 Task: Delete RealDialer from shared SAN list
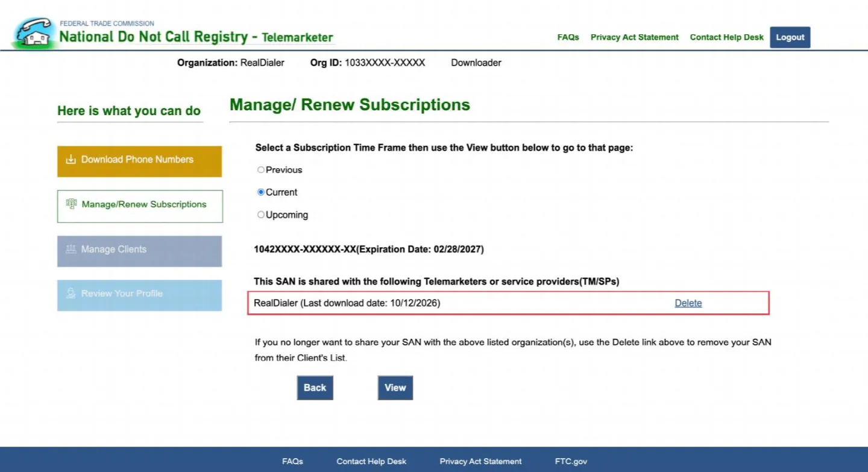click(x=688, y=303)
